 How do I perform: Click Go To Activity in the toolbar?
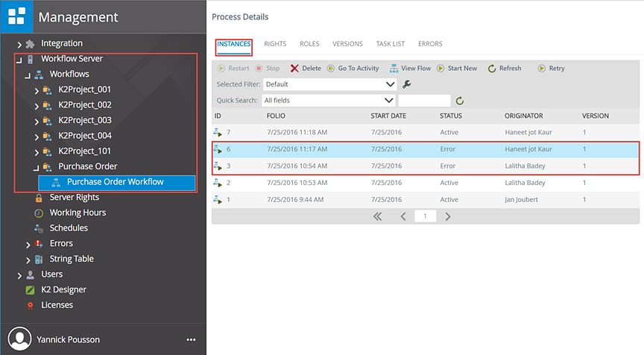(x=353, y=68)
